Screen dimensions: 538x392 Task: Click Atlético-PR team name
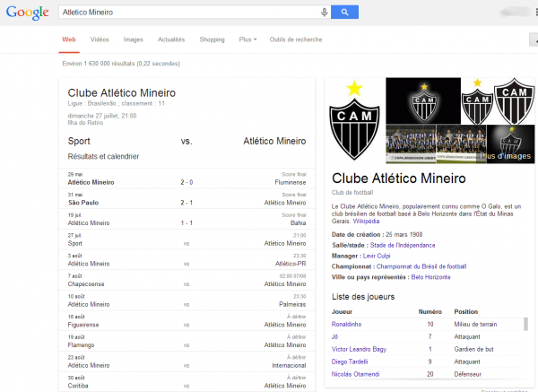pos(291,264)
